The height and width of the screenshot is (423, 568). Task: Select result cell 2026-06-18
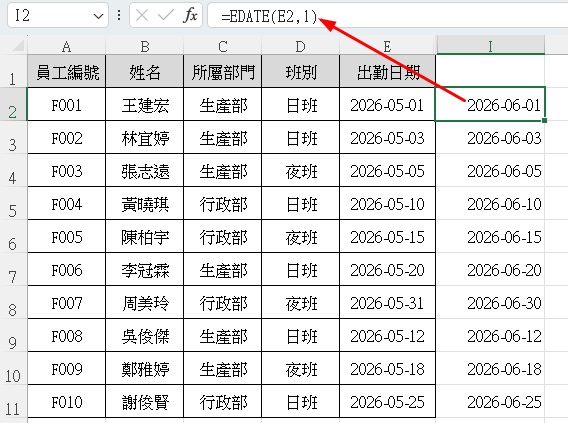pos(490,368)
